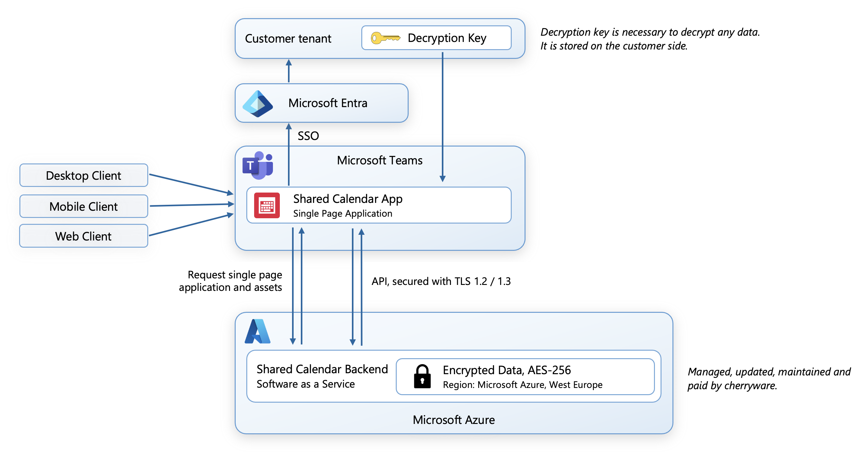This screenshot has width=868, height=454.
Task: Click the red Shared Calendar App icon
Action: point(267,205)
